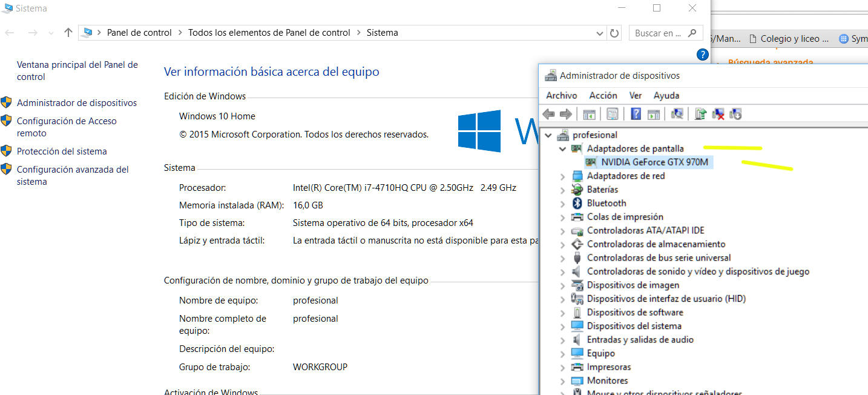Scan for hardware changes icon
Screen dimensions: 868x395
coord(677,114)
